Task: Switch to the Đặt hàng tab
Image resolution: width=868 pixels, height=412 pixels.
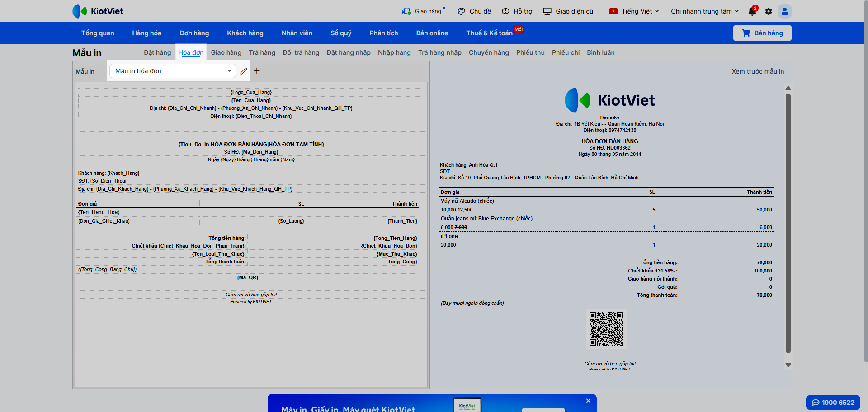Action: click(157, 52)
